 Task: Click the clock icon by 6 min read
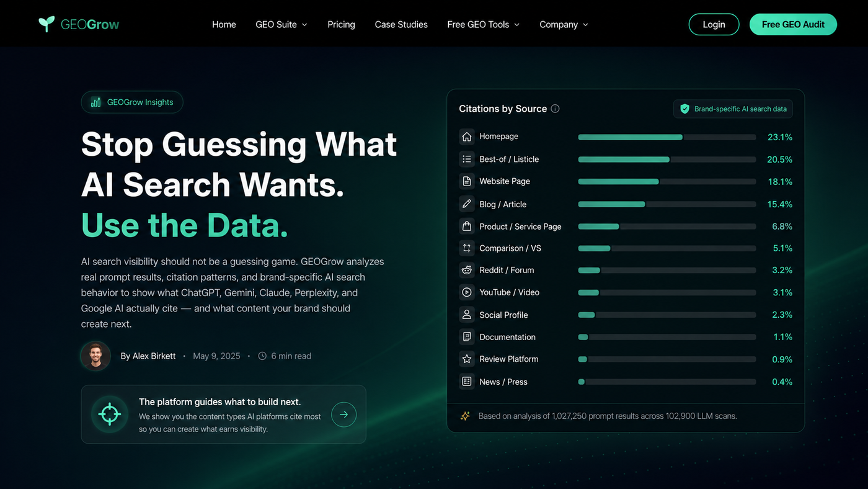[x=262, y=356]
